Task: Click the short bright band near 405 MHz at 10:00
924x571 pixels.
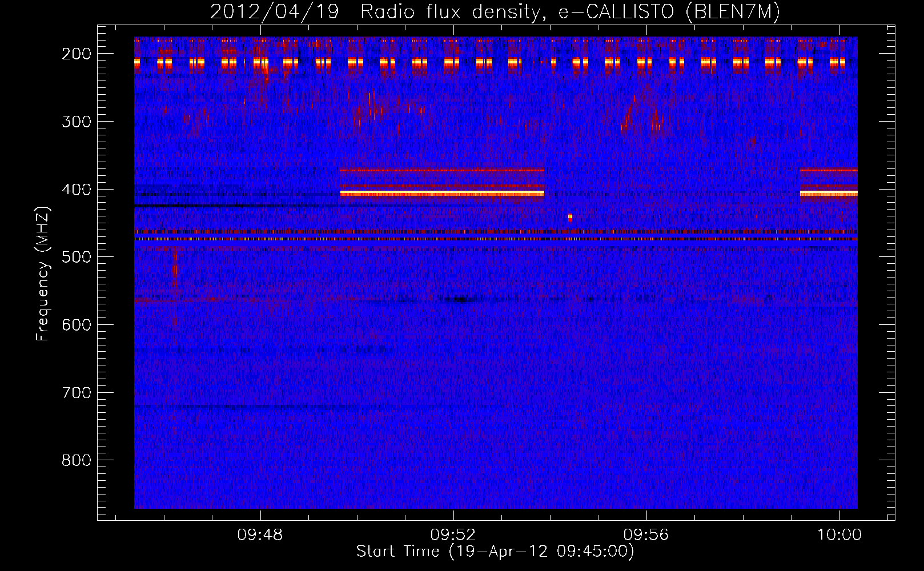Action: [829, 194]
